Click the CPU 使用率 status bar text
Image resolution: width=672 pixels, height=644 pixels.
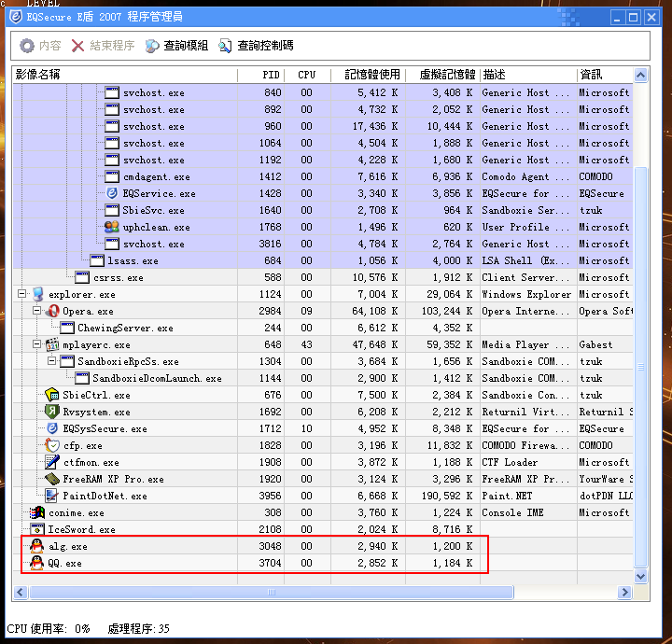49,628
